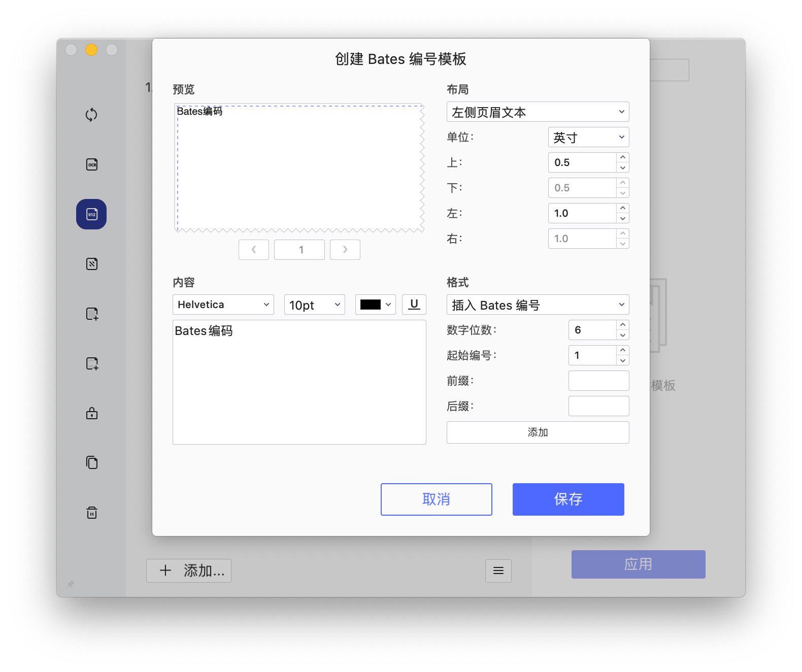Image resolution: width=802 pixels, height=672 pixels.
Task: Select the OCR tool in sidebar
Action: 91,164
